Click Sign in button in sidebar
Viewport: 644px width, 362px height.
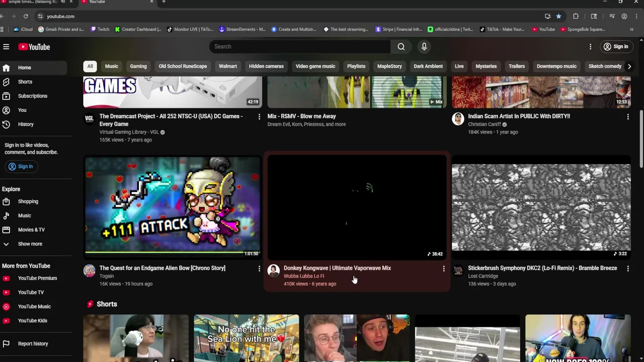(x=21, y=166)
